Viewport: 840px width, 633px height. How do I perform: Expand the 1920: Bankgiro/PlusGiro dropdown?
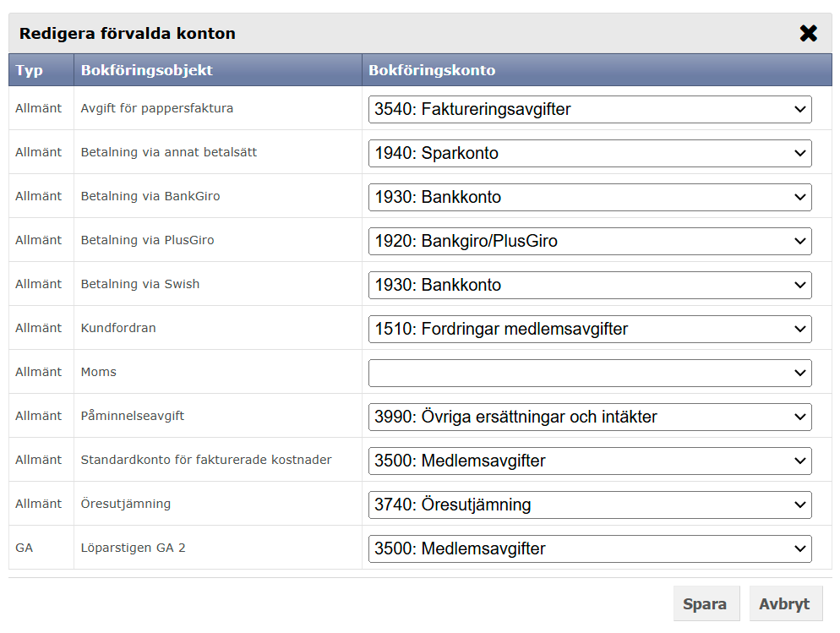click(589, 241)
